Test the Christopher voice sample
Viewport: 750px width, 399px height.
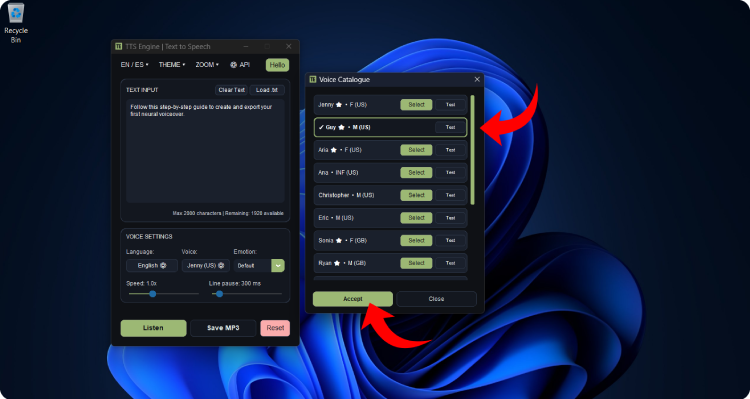click(x=450, y=195)
